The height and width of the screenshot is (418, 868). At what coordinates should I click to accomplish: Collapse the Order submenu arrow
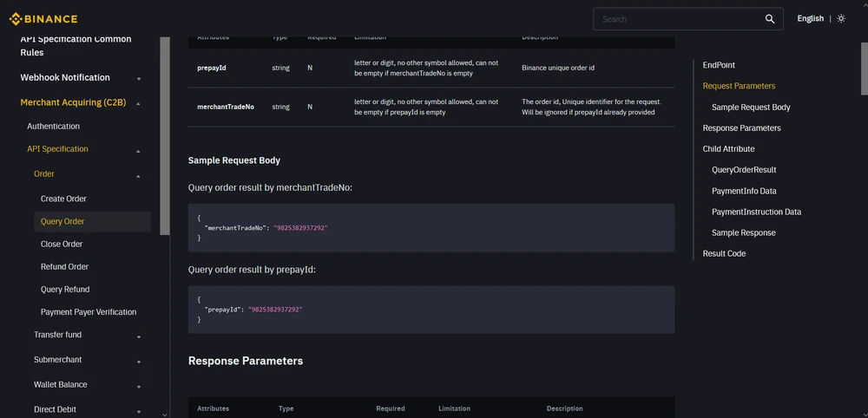click(x=139, y=176)
